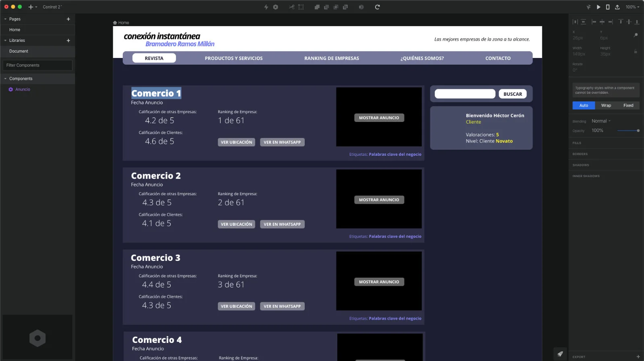Open the device preview phone icon

(x=608, y=7)
